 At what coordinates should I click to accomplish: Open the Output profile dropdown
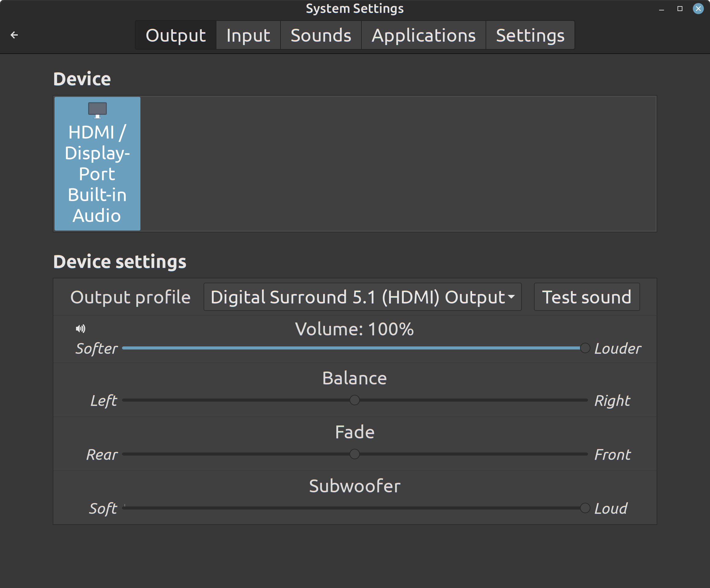pyautogui.click(x=362, y=297)
